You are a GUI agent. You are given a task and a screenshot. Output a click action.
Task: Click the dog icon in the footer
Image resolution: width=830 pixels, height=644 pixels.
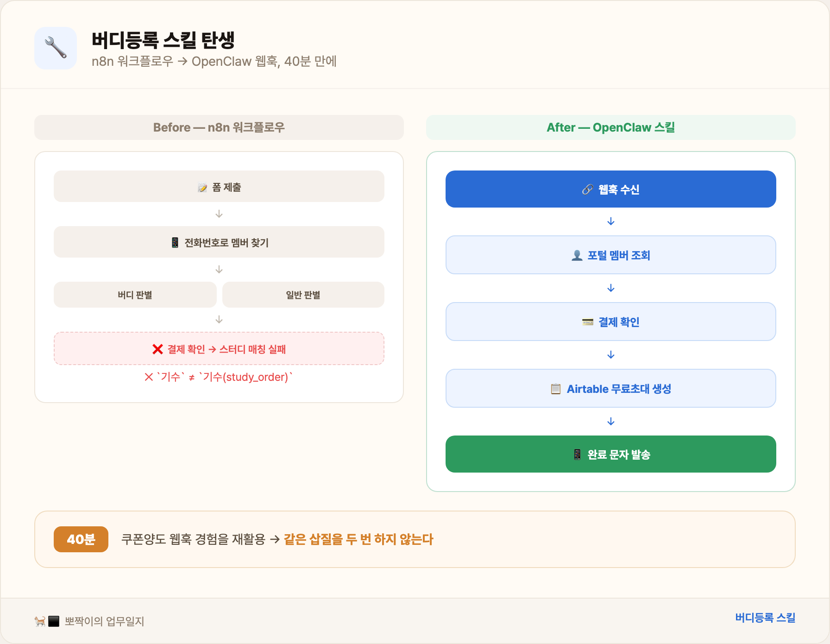pyautogui.click(x=39, y=621)
